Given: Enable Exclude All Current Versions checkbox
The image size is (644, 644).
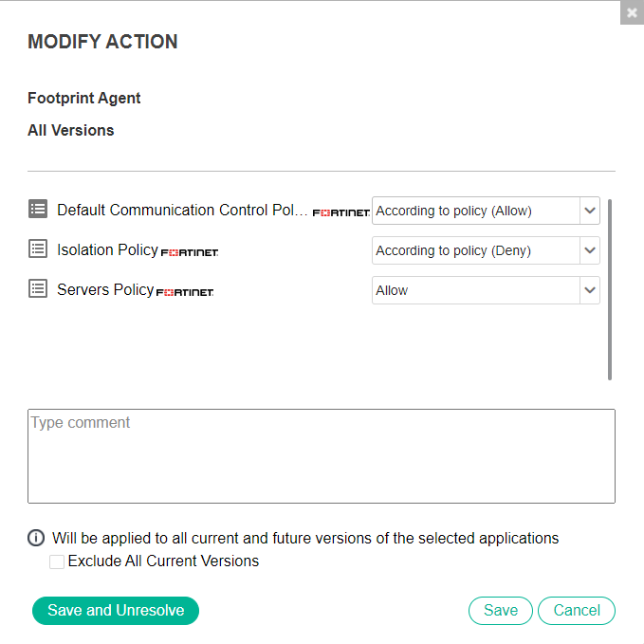Looking at the screenshot, I should [x=56, y=561].
